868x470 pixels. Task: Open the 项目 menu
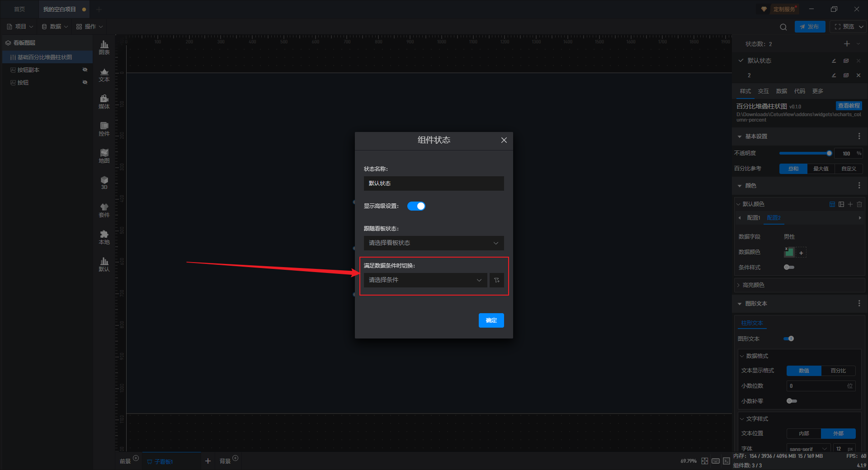[20, 27]
